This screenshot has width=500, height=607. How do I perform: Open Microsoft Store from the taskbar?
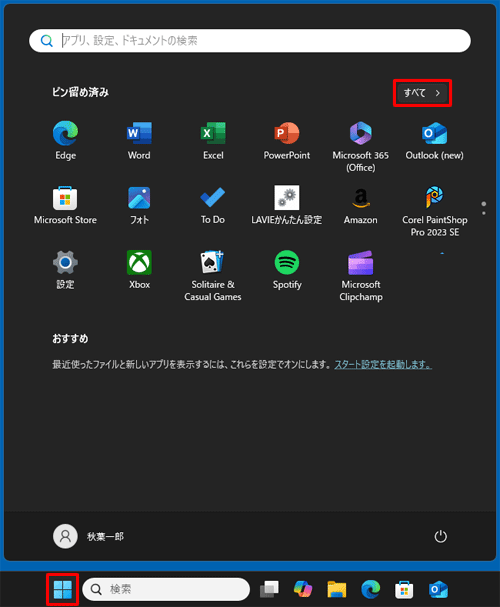coord(404,589)
